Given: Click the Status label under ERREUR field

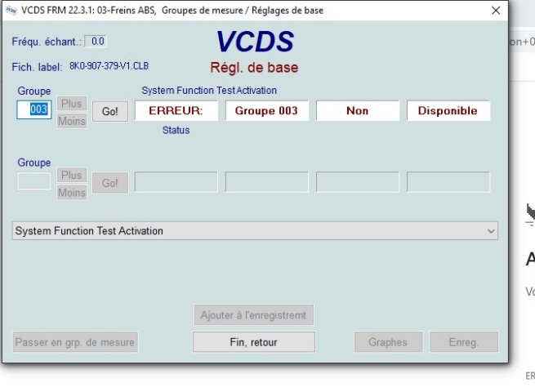Looking at the screenshot, I should coord(176,130).
